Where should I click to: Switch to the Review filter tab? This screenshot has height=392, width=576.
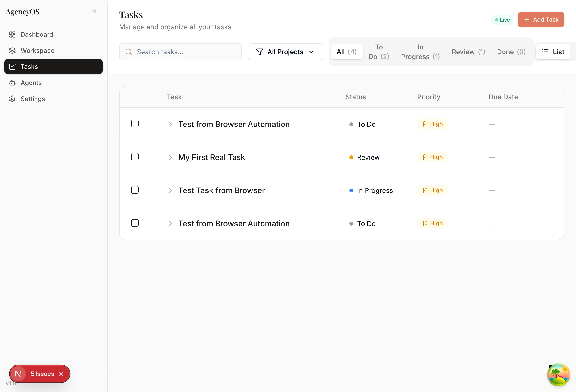click(468, 52)
